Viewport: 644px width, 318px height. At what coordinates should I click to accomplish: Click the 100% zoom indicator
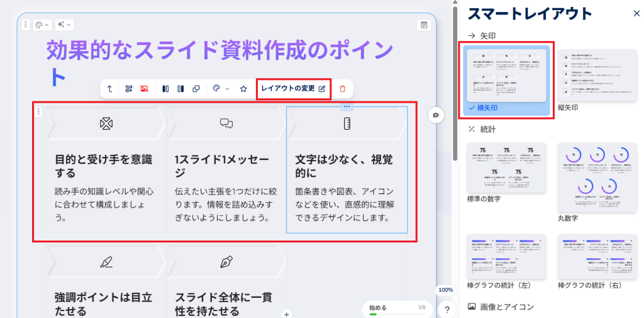[x=446, y=290]
